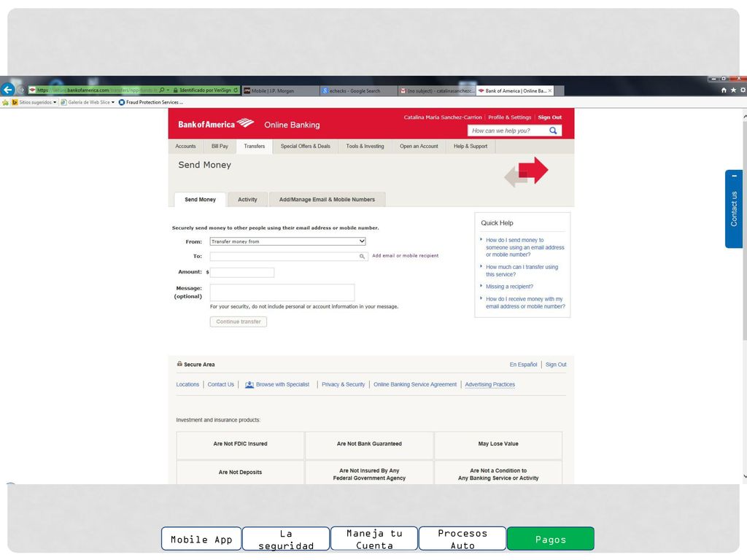Click Contact Us footer link
The image size is (747, 560).
(220, 385)
